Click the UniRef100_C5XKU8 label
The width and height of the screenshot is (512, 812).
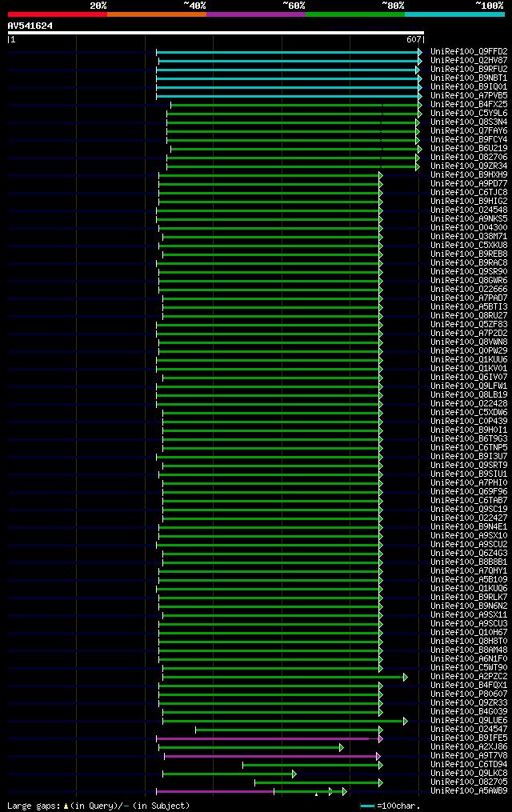pyautogui.click(x=469, y=245)
